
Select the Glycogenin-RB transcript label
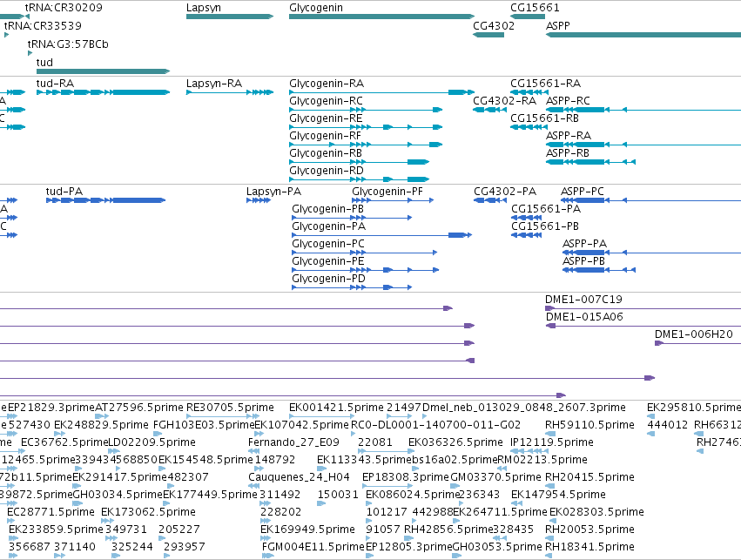326,153
